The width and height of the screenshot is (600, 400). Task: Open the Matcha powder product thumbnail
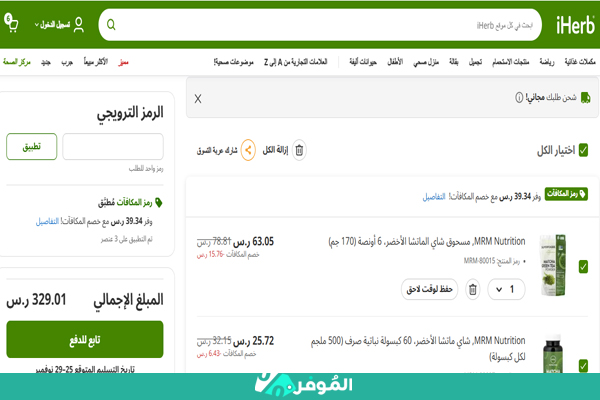pyautogui.click(x=553, y=265)
